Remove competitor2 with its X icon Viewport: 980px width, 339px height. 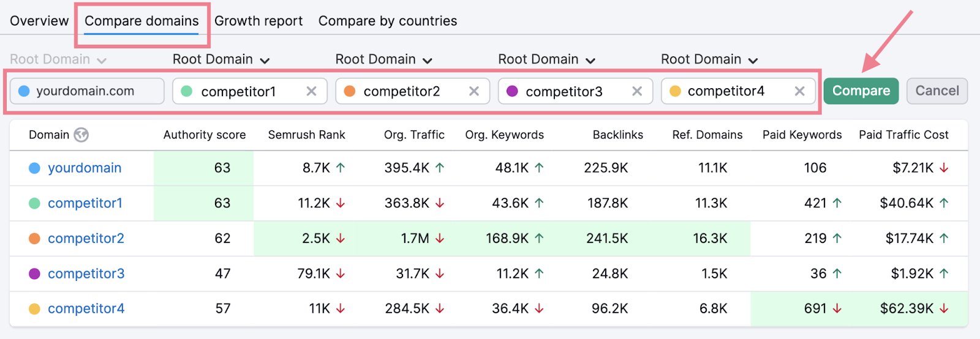click(x=473, y=91)
